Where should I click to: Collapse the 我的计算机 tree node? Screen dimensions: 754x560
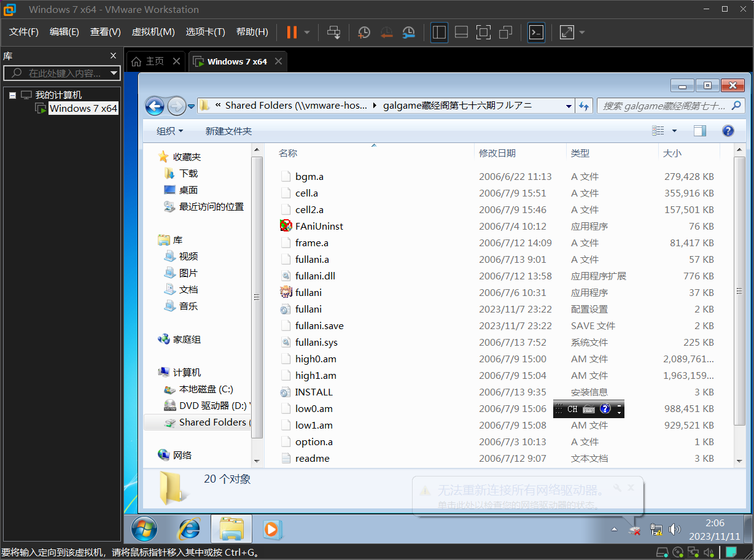[12, 95]
